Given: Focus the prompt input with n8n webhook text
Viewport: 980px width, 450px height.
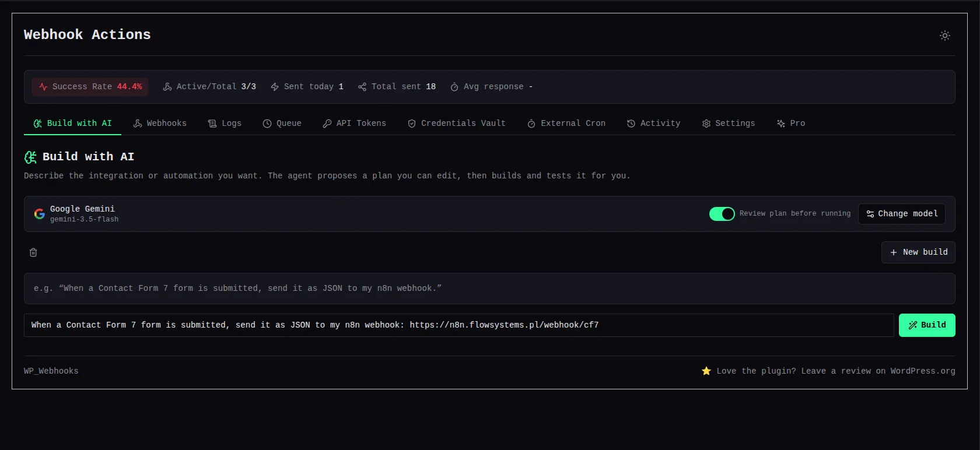Looking at the screenshot, I should [x=459, y=325].
